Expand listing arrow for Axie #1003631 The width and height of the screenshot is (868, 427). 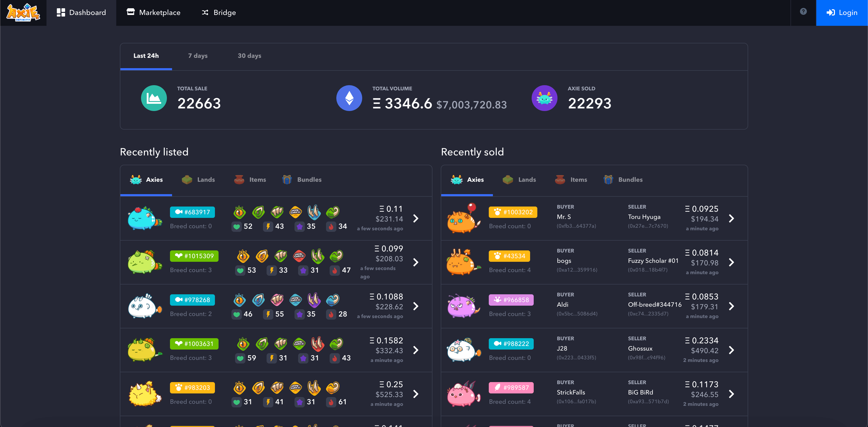(x=416, y=350)
